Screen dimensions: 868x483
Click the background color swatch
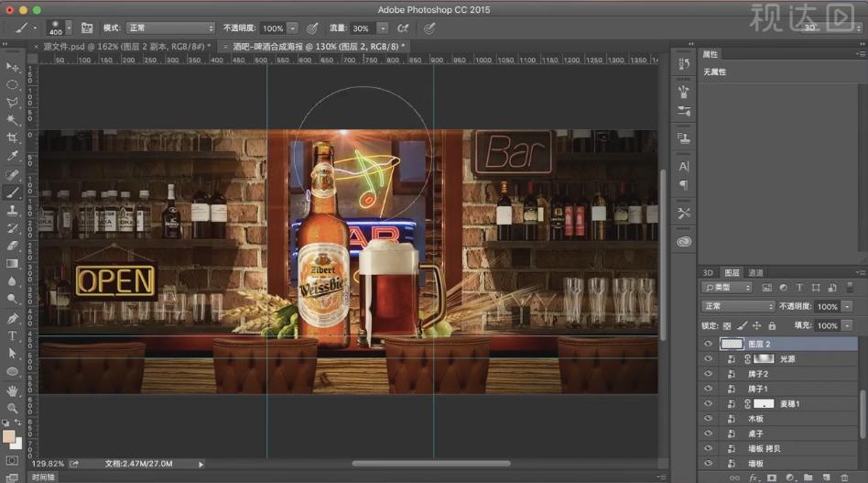[17, 445]
